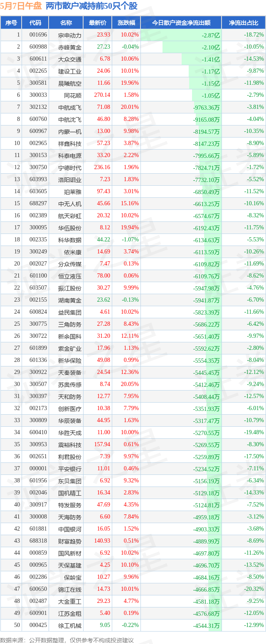Viewport: 266px width, 644px height.
Task: Click change 19.94% for 华伍股份
Action: click(130, 228)
